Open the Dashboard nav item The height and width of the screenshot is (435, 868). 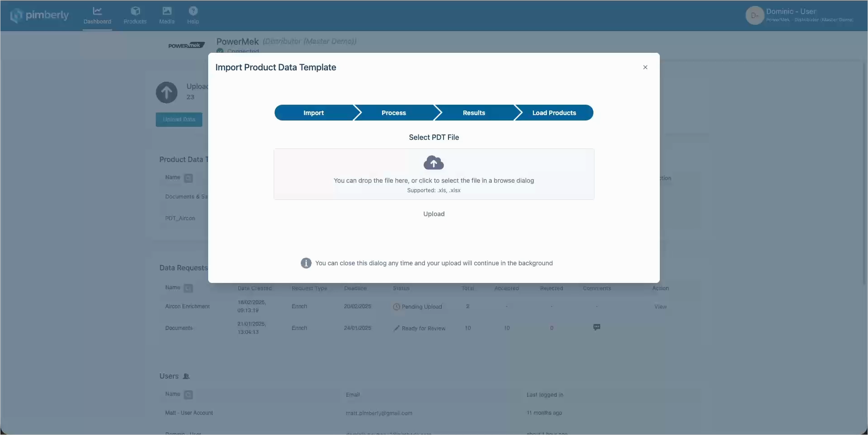coord(97,15)
